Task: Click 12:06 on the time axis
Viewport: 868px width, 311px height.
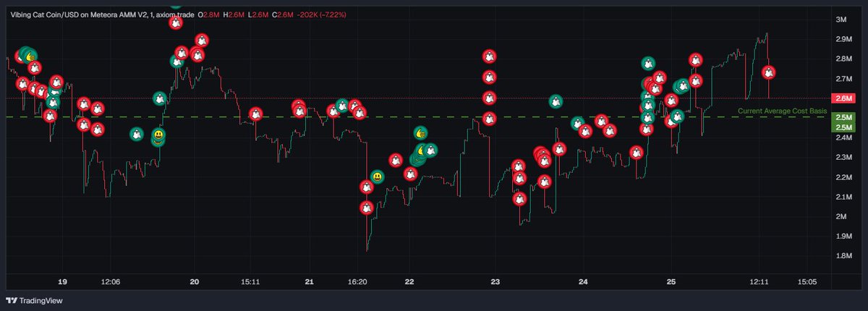Action: [110, 281]
